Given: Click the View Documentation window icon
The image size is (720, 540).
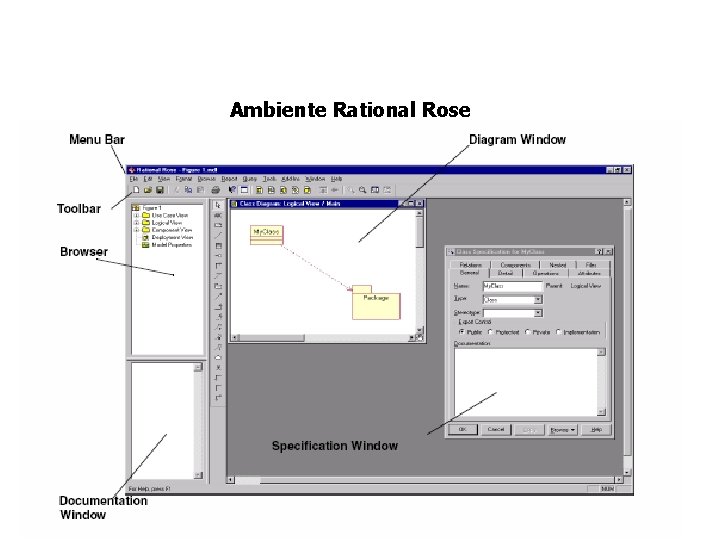Looking at the screenshot, I should (244, 190).
